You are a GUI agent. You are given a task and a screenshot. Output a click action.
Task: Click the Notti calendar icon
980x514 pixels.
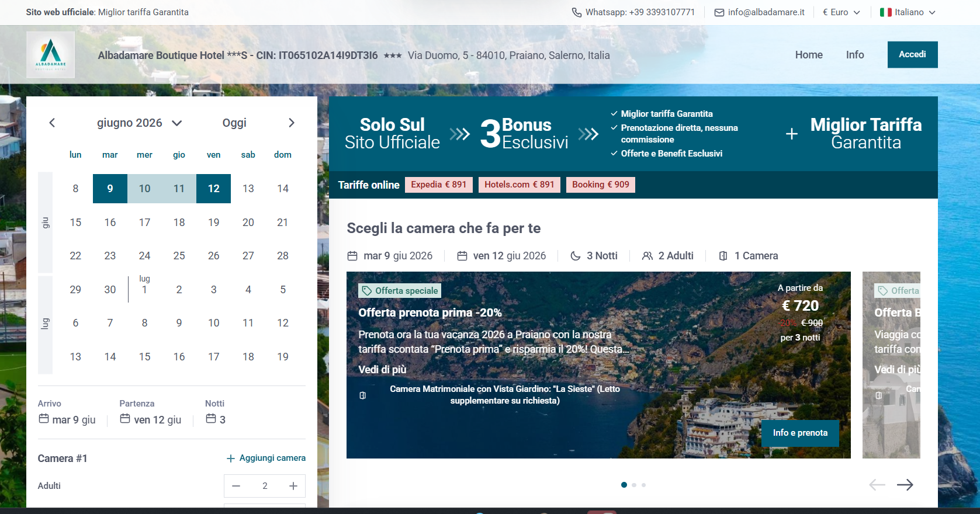tap(211, 419)
